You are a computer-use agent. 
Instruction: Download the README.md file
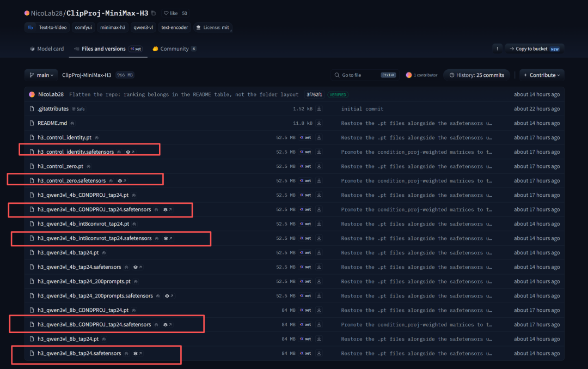319,123
